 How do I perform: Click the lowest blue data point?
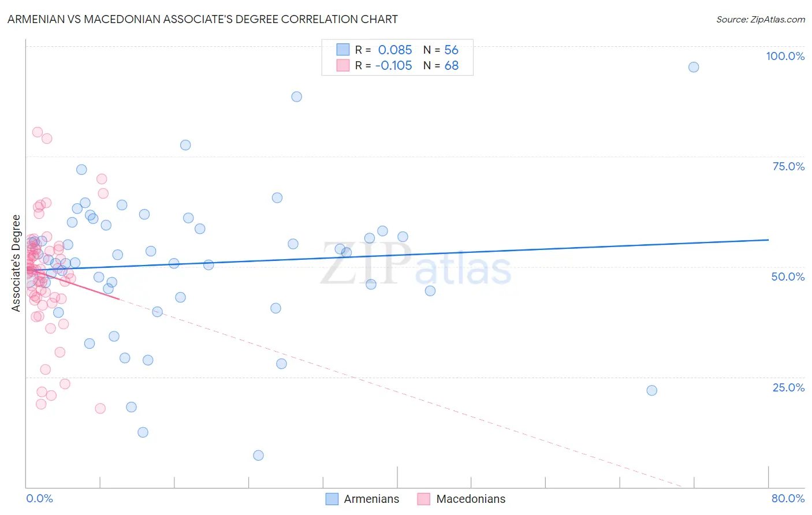tap(258, 456)
